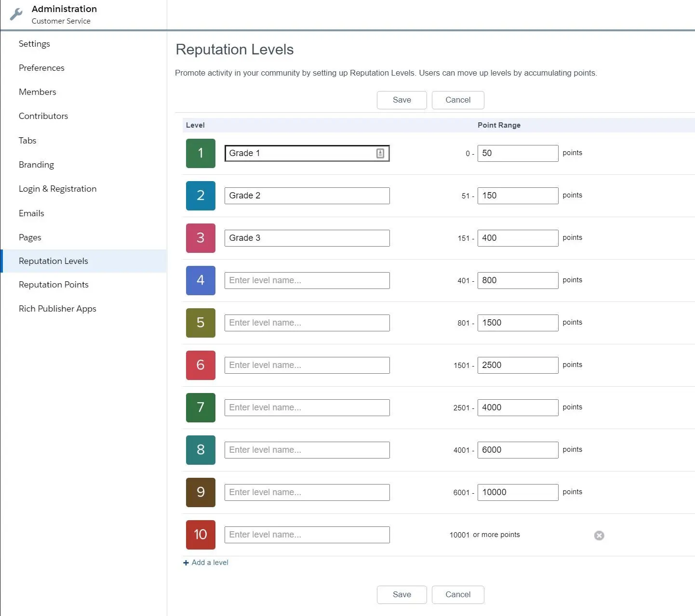This screenshot has height=616, width=695.
Task: Click the Reputation Levels page heading
Action: click(x=235, y=50)
